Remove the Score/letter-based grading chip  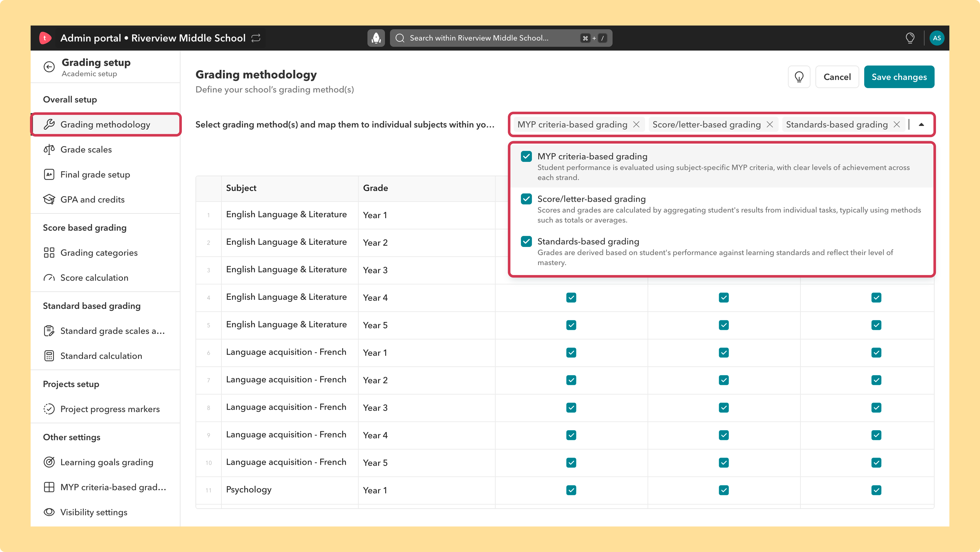click(770, 124)
